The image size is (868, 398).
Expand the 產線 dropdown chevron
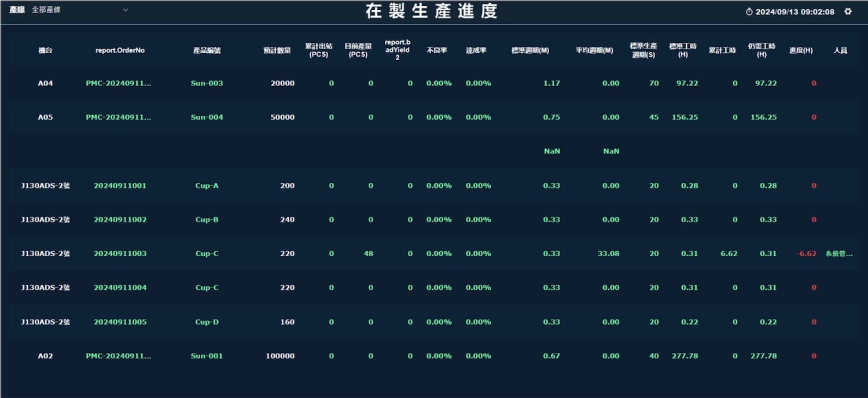click(126, 10)
